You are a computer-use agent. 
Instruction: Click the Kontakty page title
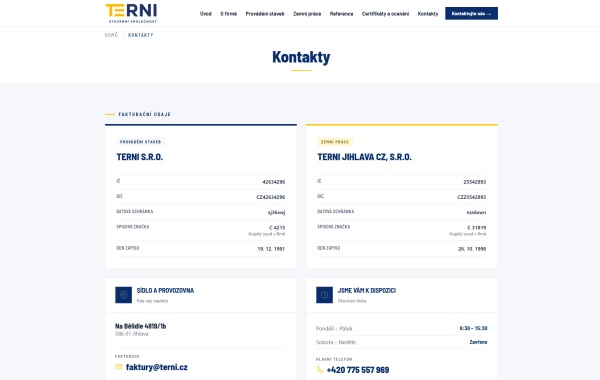click(301, 57)
